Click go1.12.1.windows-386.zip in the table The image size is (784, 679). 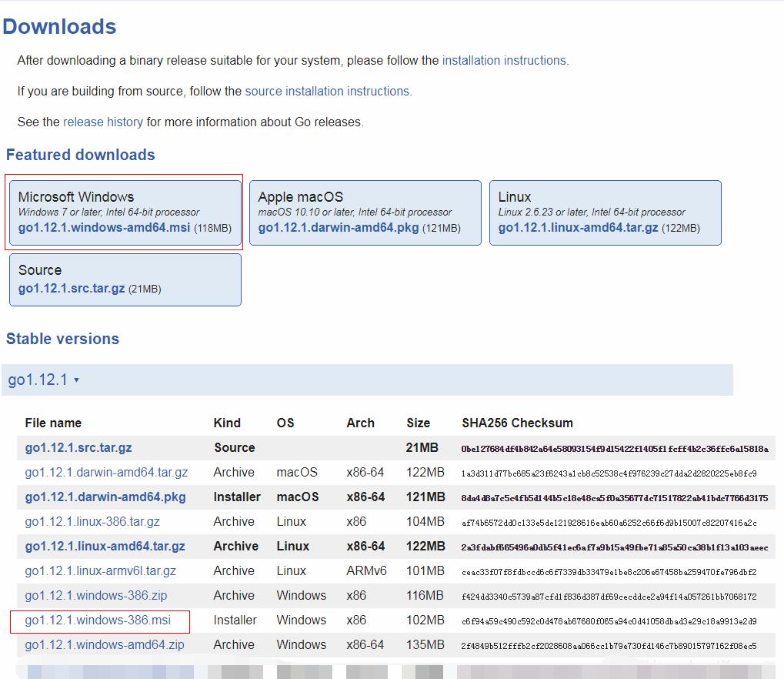pyautogui.click(x=96, y=595)
